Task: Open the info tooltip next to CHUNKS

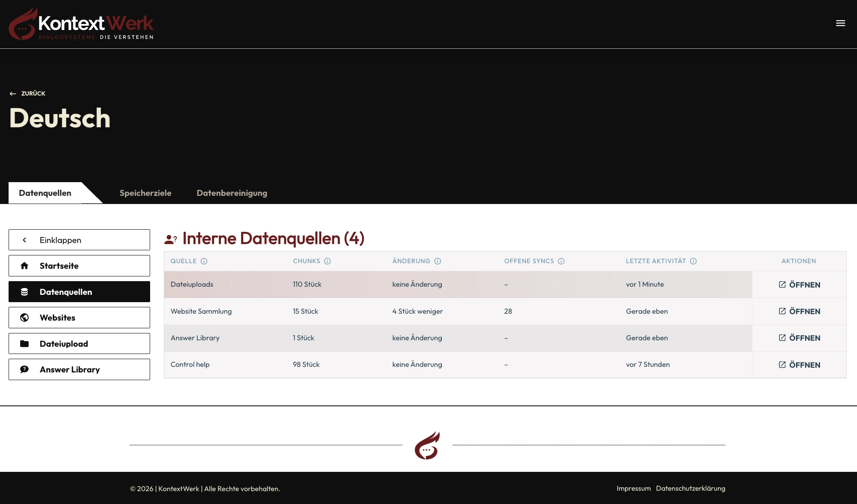Action: 328,261
